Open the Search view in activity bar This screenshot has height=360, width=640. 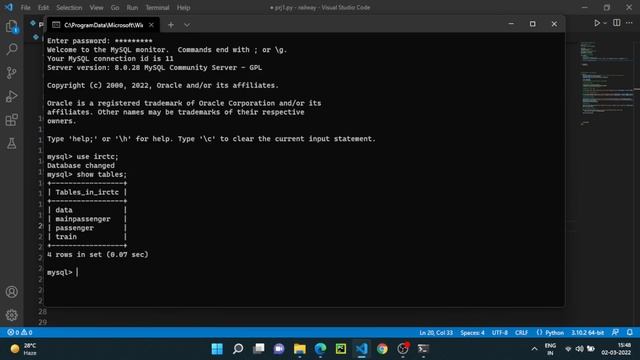click(x=12, y=49)
